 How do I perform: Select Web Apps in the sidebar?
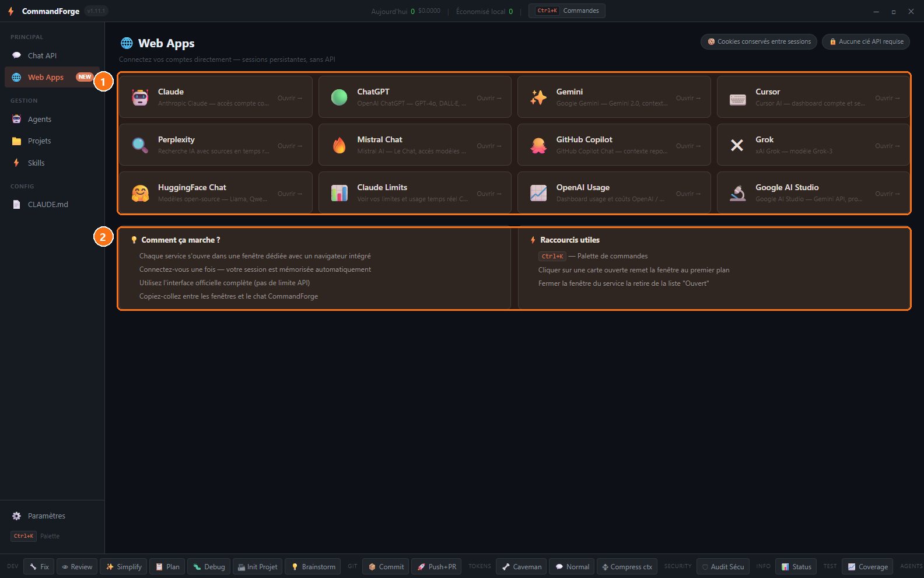[x=52, y=77]
